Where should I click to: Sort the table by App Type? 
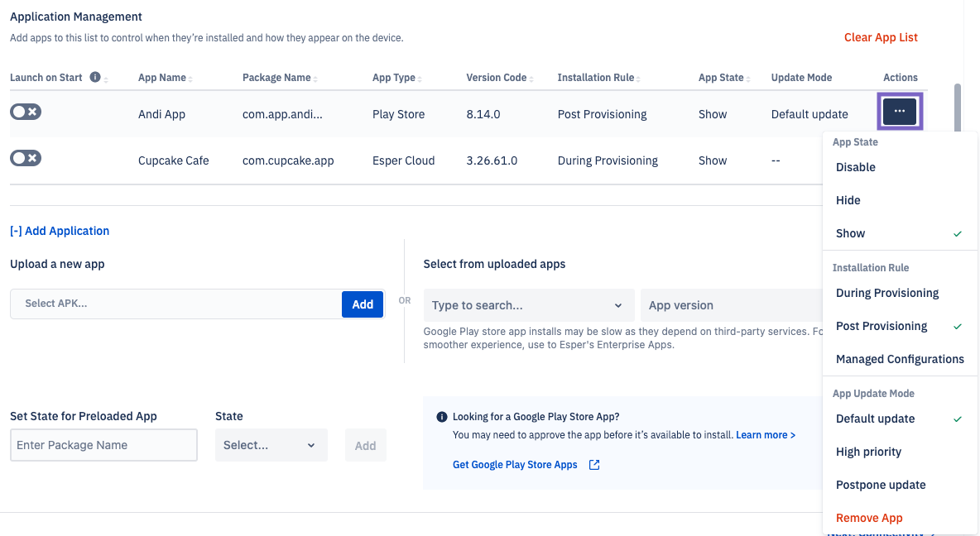(x=420, y=79)
